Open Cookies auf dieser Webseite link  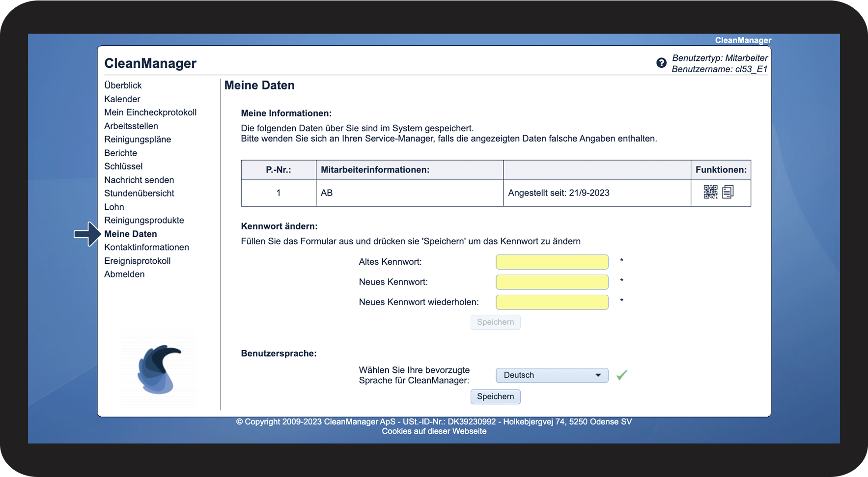click(x=434, y=431)
